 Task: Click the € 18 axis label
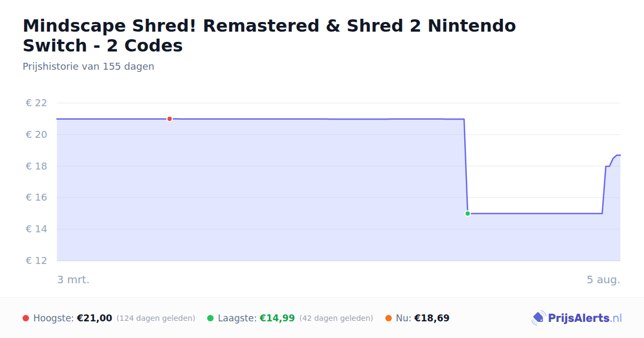click(x=36, y=166)
